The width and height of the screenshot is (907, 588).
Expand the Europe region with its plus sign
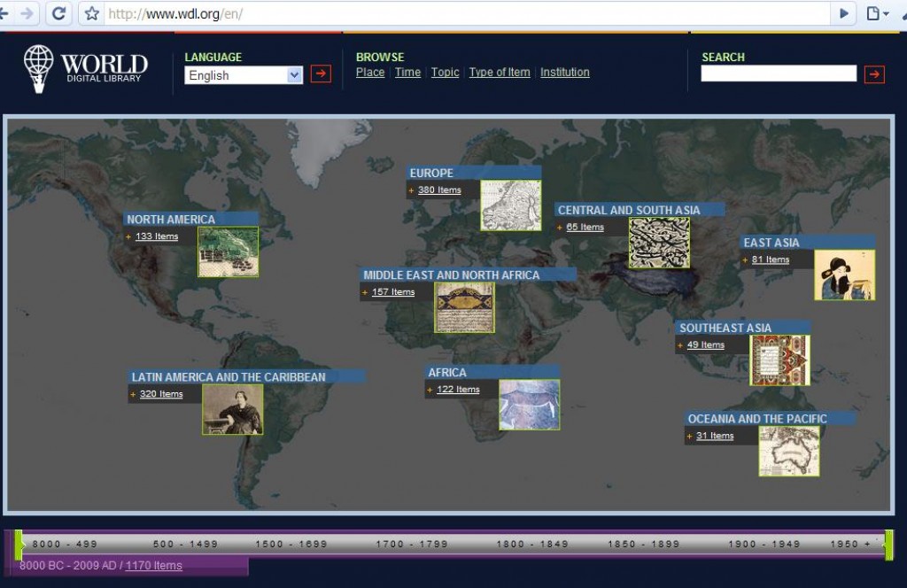coord(410,190)
